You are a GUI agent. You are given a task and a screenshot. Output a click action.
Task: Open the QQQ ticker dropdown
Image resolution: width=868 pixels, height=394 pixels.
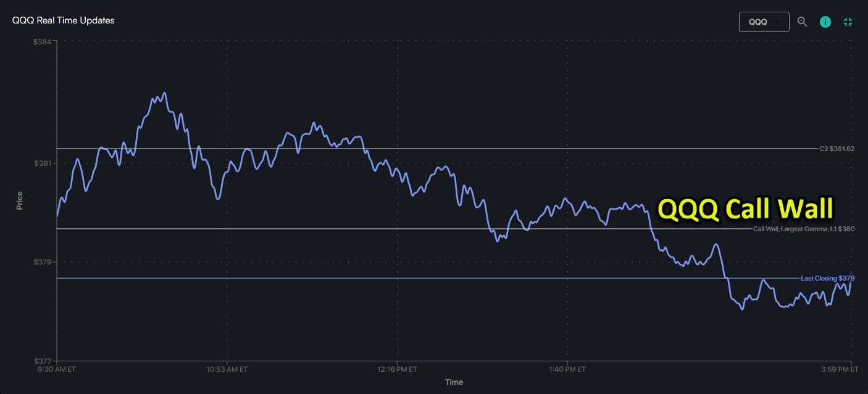tap(764, 22)
